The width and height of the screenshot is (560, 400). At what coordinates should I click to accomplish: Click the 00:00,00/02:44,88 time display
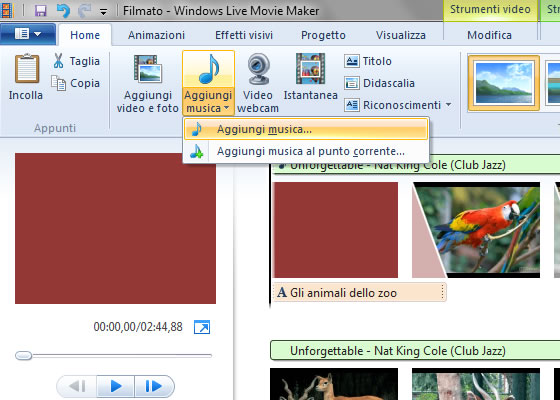[x=138, y=327]
